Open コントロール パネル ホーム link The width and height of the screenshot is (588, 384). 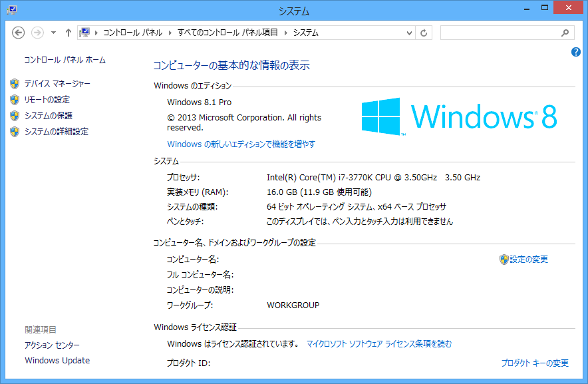(x=65, y=60)
